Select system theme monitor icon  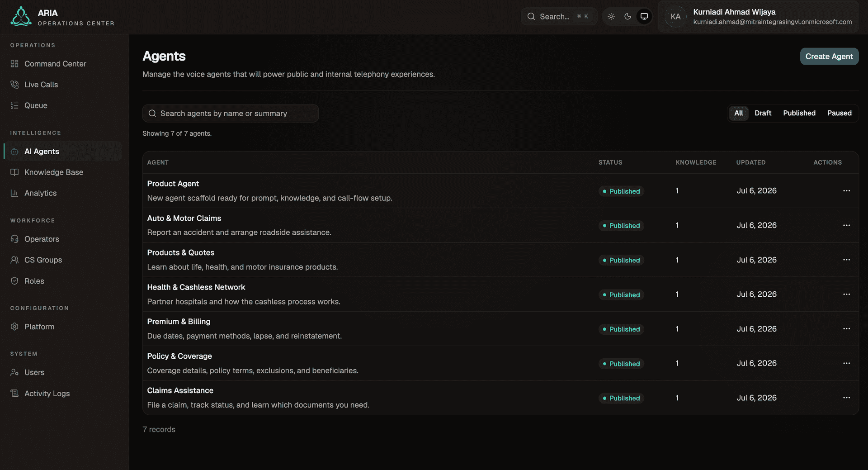click(644, 17)
